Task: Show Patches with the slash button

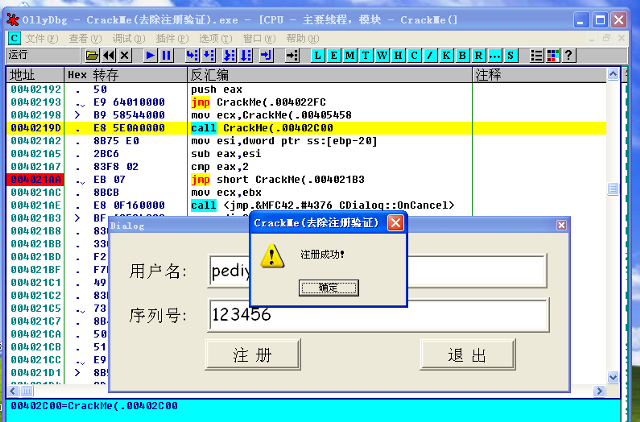Action: (430, 55)
